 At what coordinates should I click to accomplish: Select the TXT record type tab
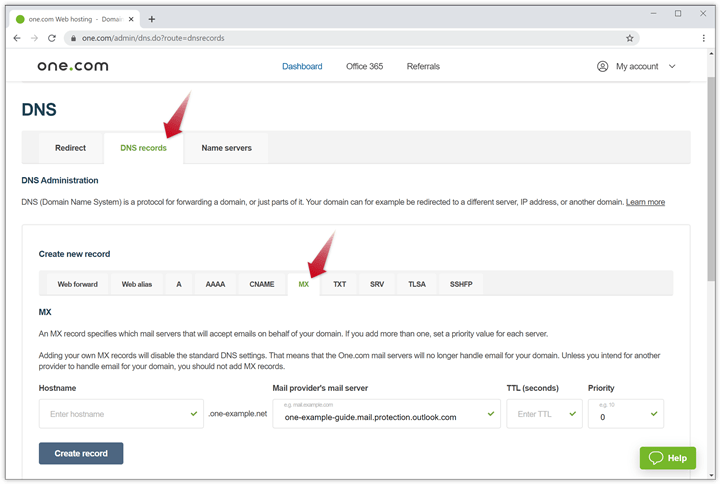pyautogui.click(x=340, y=284)
